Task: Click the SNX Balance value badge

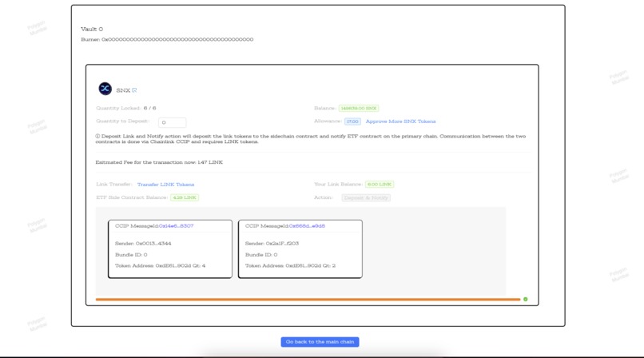Action: (359, 108)
